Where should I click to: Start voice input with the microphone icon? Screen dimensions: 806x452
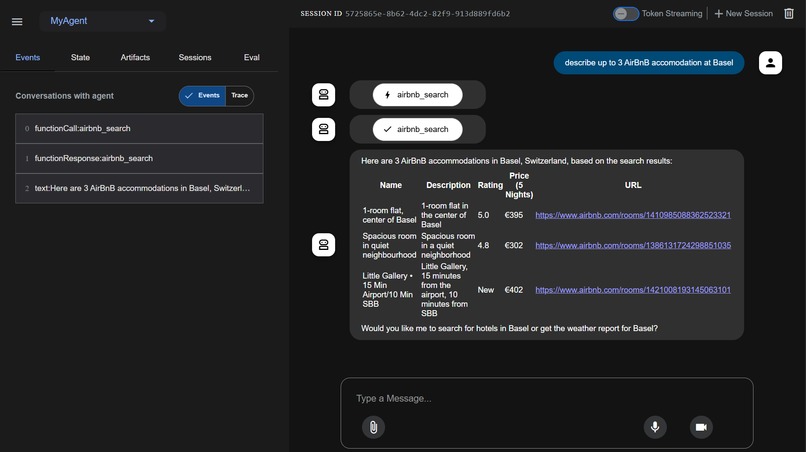pos(655,427)
